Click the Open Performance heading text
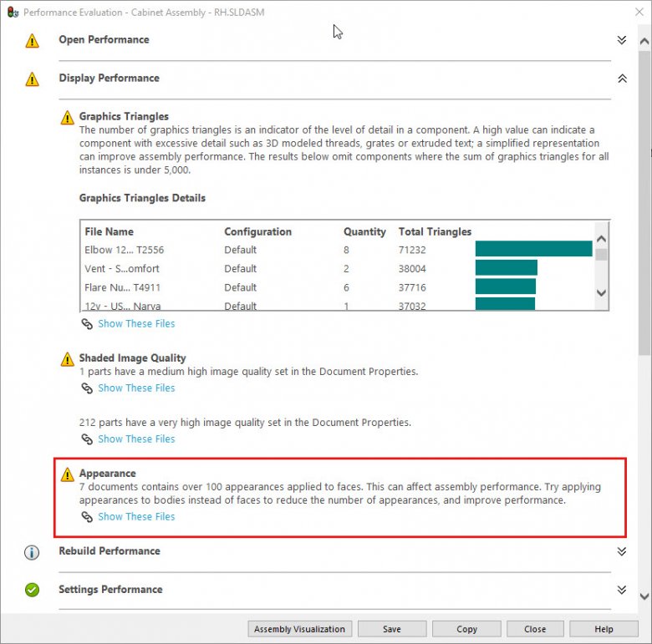This screenshot has height=644, width=652. (x=104, y=40)
